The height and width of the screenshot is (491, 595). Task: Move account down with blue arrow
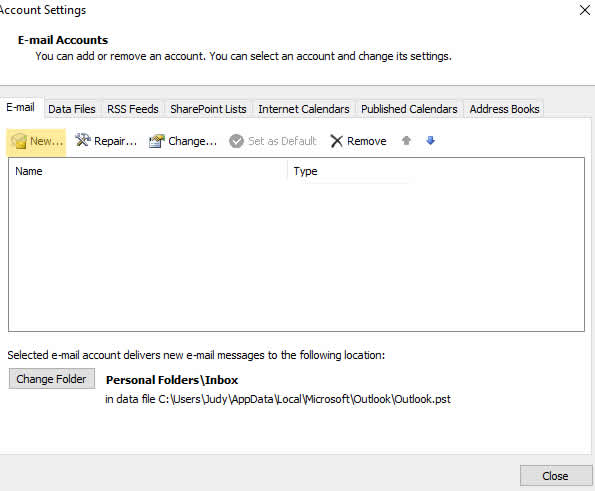(x=430, y=141)
